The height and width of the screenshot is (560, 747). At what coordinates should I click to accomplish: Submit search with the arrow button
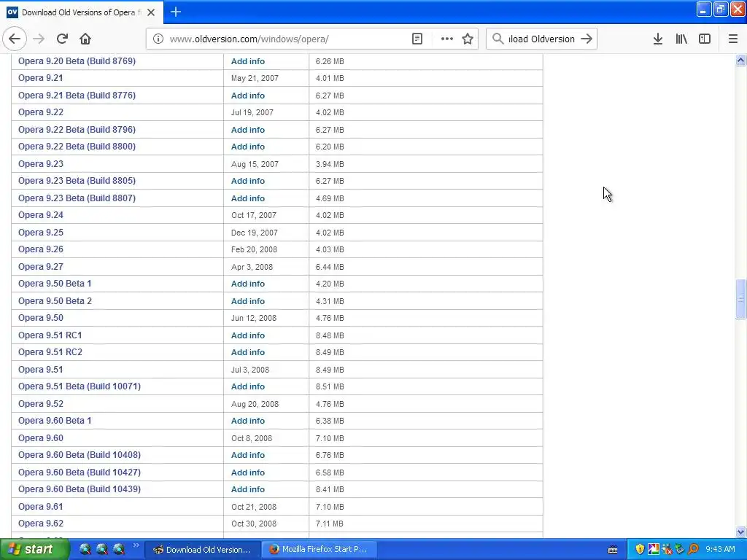coord(587,39)
